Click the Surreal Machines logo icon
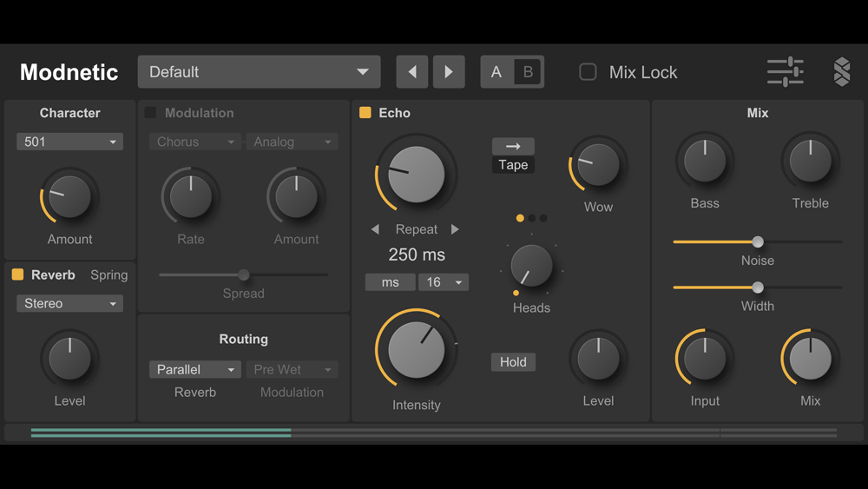This screenshot has width=868, height=489. pyautogui.click(x=841, y=72)
